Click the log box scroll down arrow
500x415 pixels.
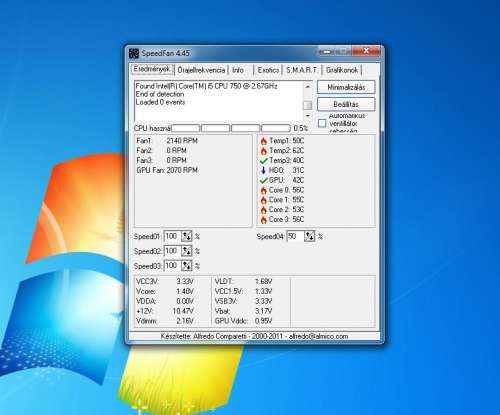coord(307,116)
